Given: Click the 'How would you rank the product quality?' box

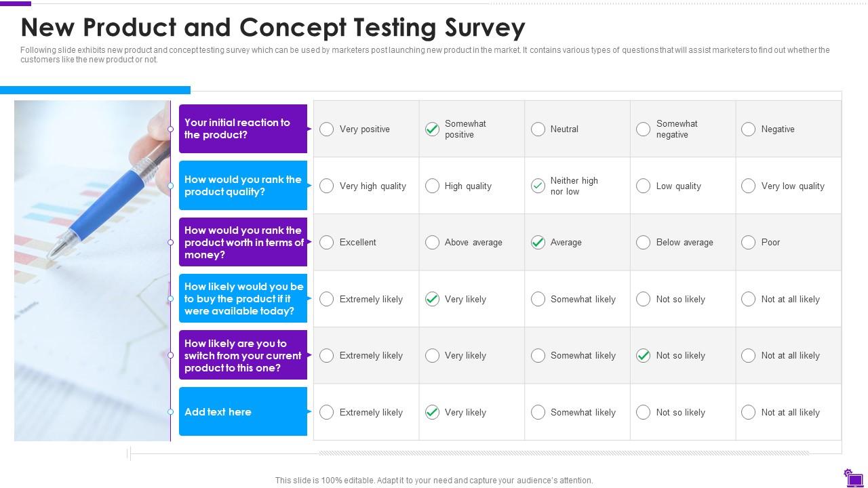Looking at the screenshot, I should coord(243,186).
